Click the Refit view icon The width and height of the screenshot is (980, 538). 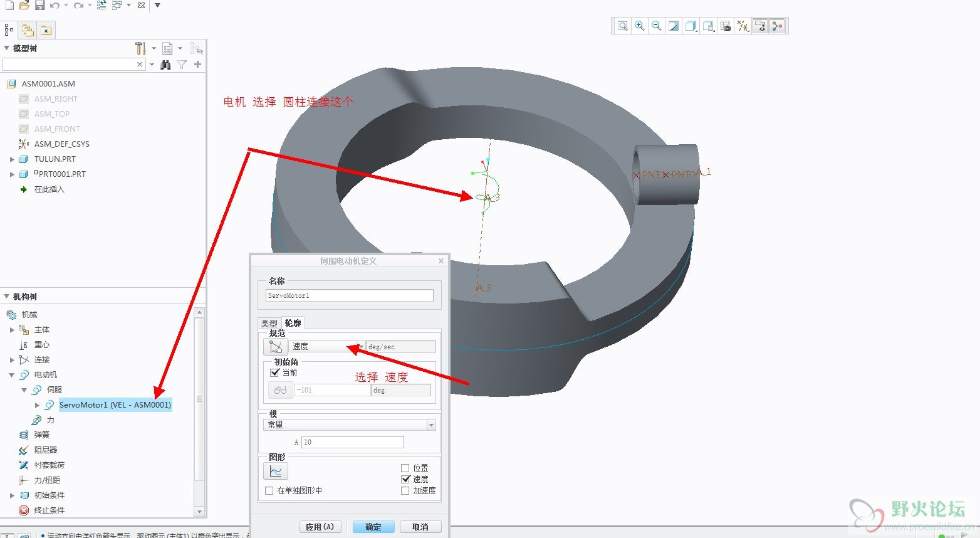[622, 26]
